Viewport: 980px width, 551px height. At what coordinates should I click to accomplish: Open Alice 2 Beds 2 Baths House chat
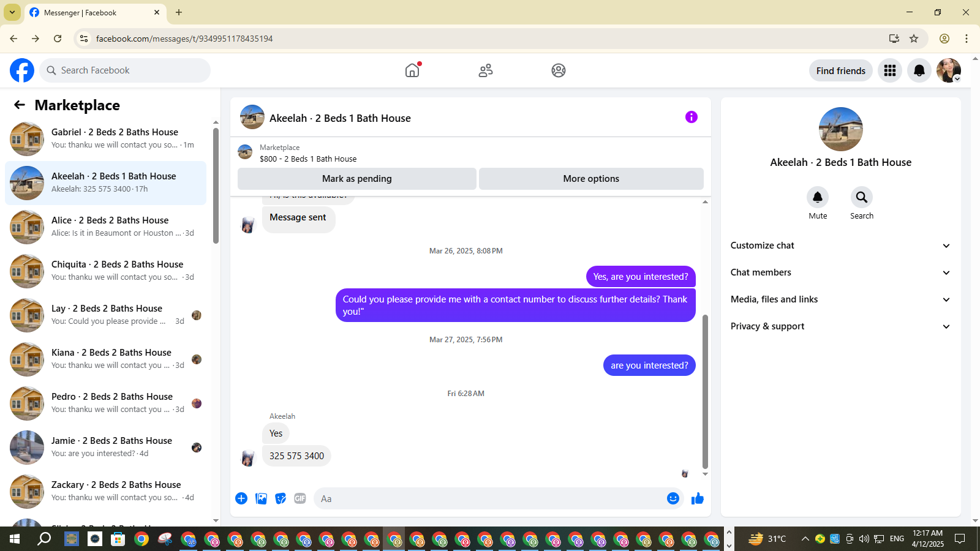(105, 227)
